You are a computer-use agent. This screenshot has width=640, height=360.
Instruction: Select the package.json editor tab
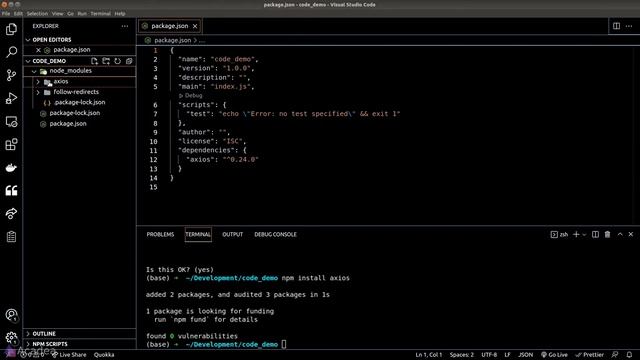[x=169, y=26]
